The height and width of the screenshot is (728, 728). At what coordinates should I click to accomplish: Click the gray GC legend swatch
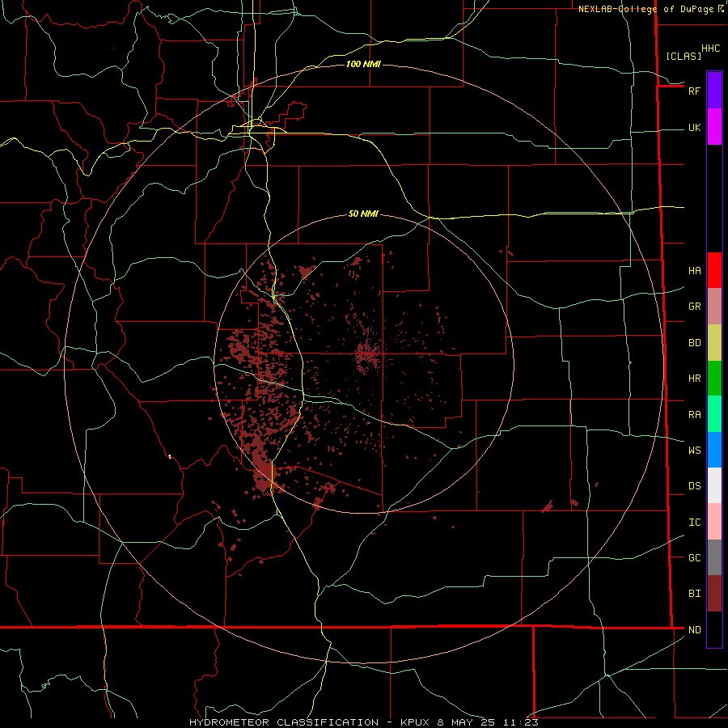coord(714,557)
